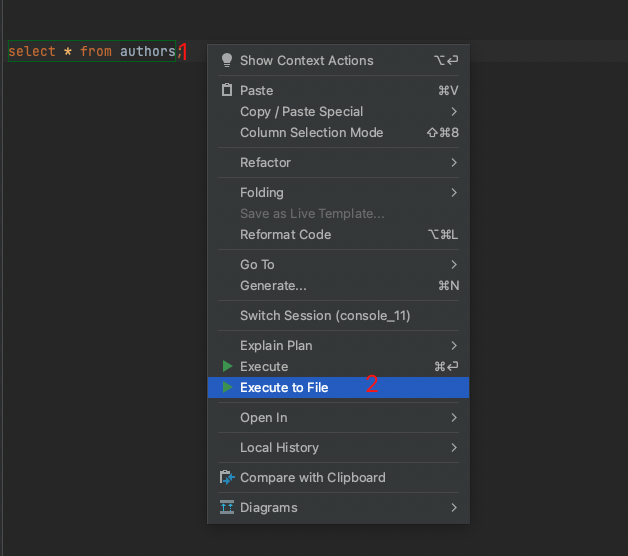Click the Diagrams icon
The height and width of the screenshot is (556, 628).
tap(227, 507)
